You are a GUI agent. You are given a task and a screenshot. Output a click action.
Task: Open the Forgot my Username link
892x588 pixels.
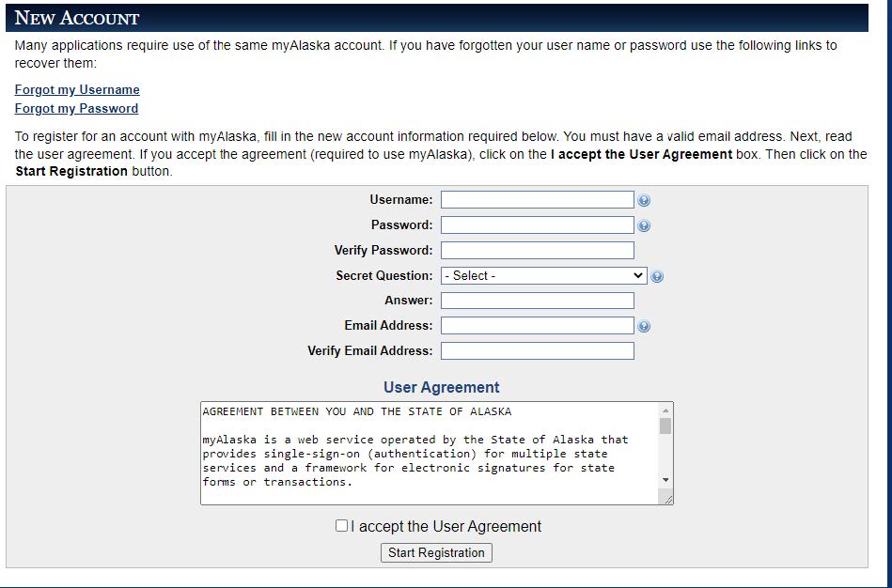pyautogui.click(x=77, y=90)
